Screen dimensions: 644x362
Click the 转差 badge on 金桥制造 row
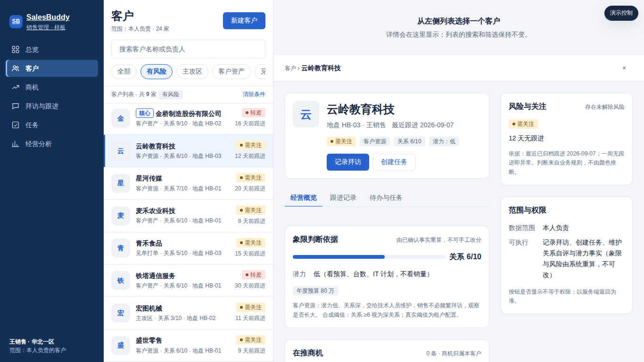(254, 113)
